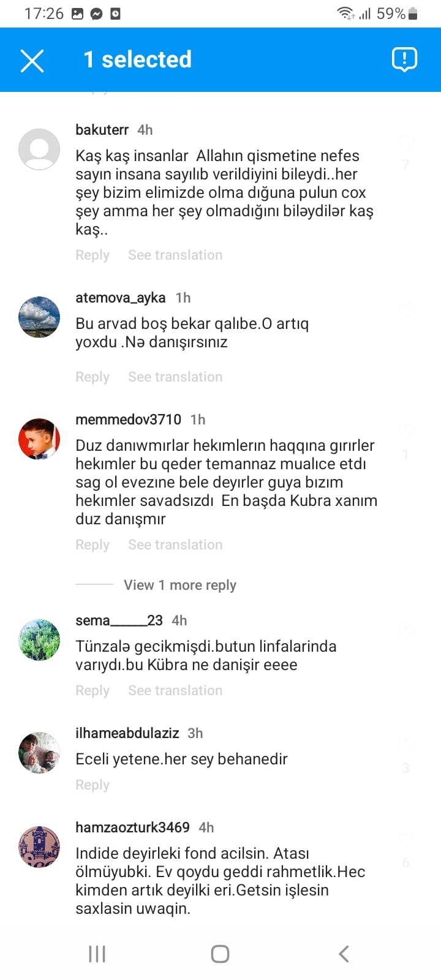See translation of sema_____23's comment

click(x=175, y=690)
